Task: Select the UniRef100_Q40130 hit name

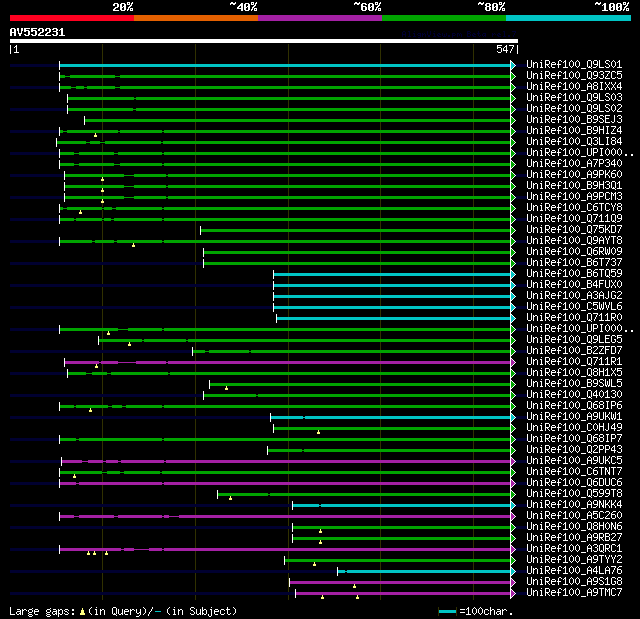Action: point(574,395)
